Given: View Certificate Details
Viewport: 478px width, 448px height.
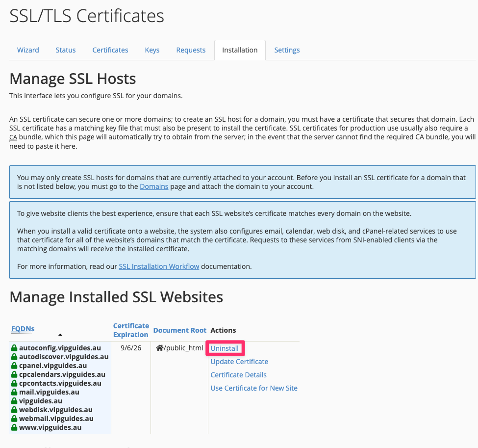Looking at the screenshot, I should (x=238, y=375).
